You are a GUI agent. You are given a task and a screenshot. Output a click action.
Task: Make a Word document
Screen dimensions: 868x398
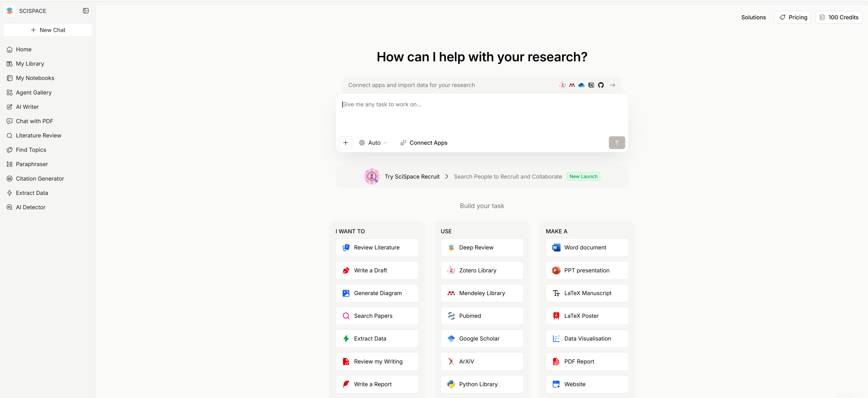coord(587,248)
